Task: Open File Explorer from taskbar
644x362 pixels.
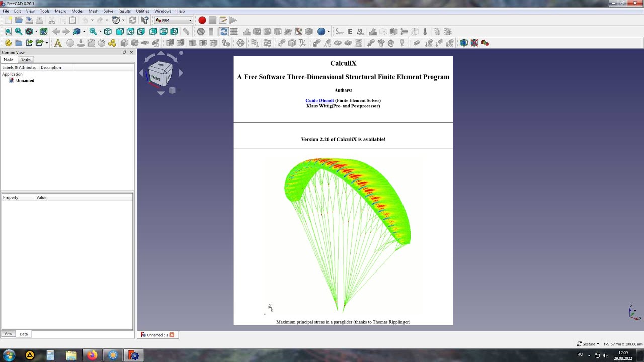Action: pyautogui.click(x=71, y=355)
